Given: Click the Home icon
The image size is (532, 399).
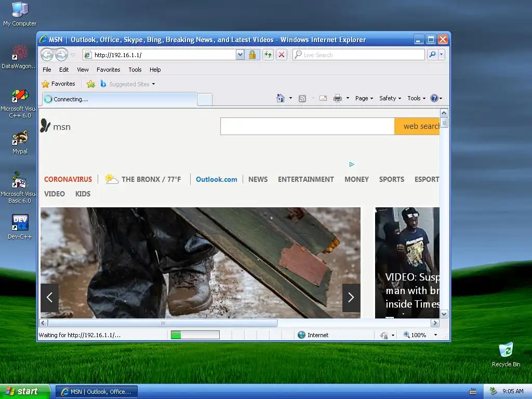Looking at the screenshot, I should pyautogui.click(x=280, y=98).
